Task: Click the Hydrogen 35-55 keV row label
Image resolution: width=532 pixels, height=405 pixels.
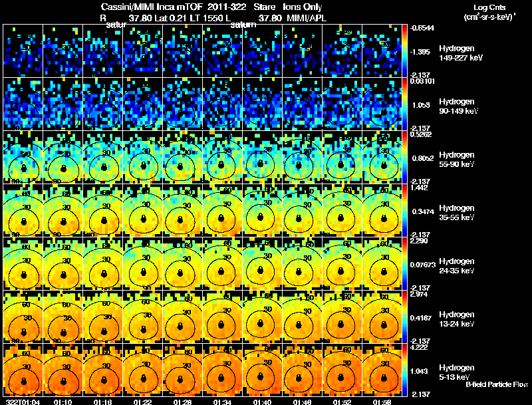Action: tap(457, 213)
